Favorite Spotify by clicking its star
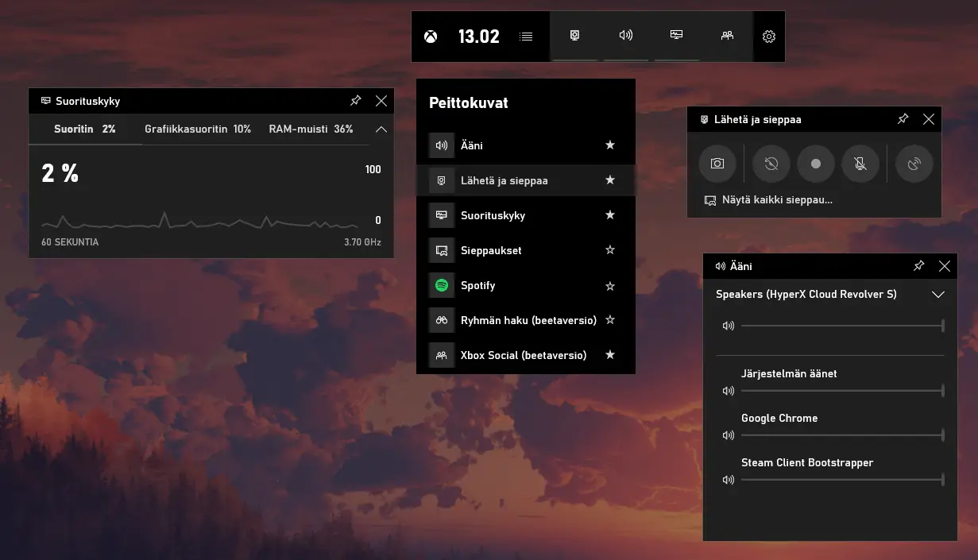This screenshot has width=978, height=560. pyautogui.click(x=609, y=285)
